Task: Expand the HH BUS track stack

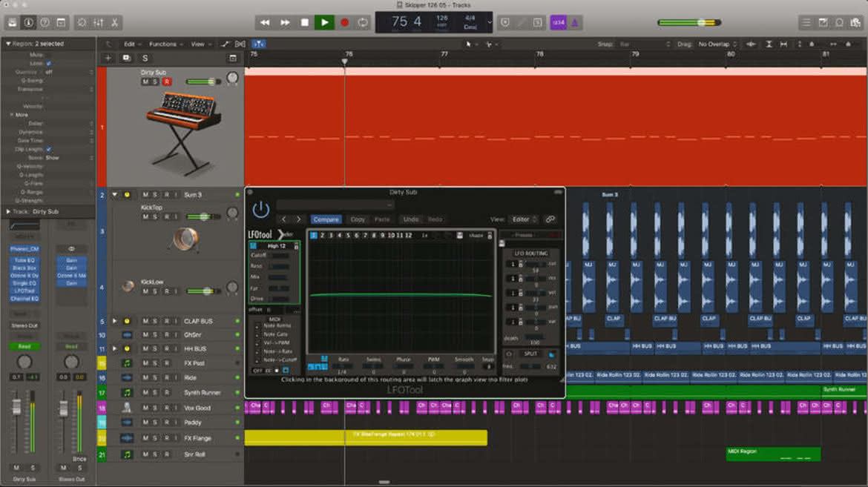Action: pyautogui.click(x=114, y=348)
